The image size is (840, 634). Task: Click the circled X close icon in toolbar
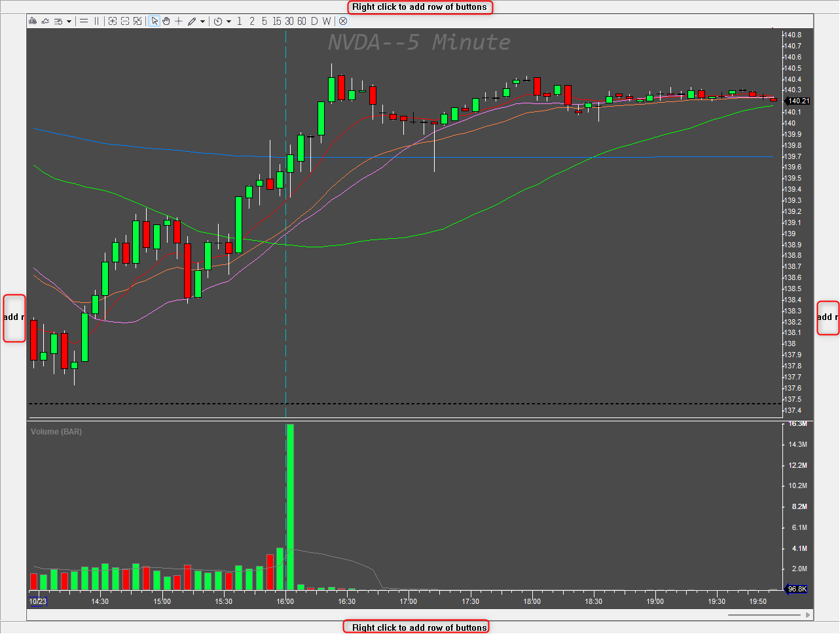click(x=343, y=21)
